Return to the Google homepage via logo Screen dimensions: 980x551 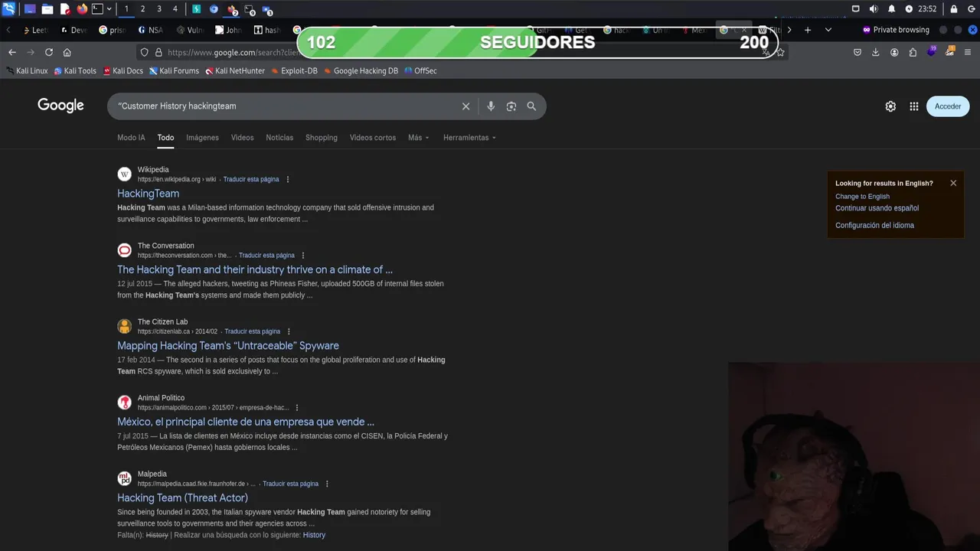pos(60,106)
